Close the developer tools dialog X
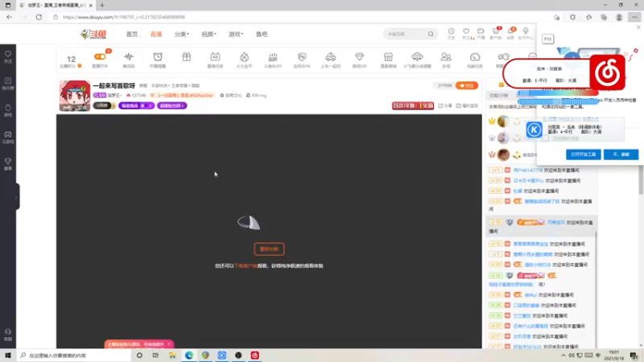The height and width of the screenshot is (362, 644). tap(638, 27)
